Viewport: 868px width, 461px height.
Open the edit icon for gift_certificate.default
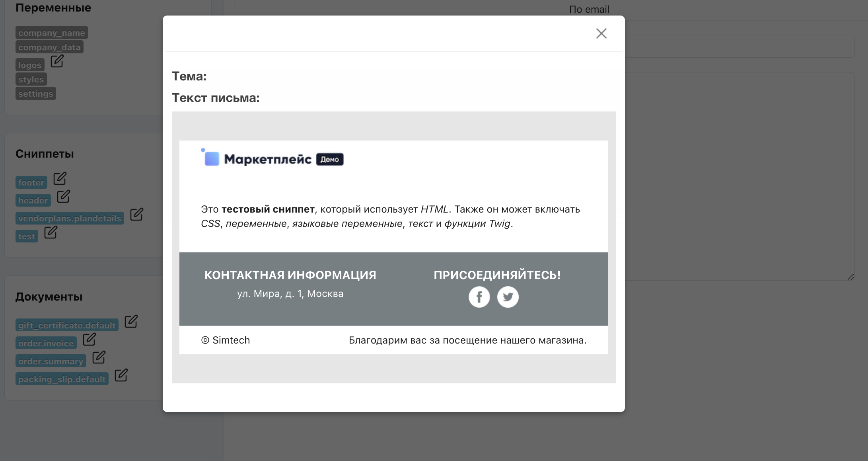pos(131,321)
